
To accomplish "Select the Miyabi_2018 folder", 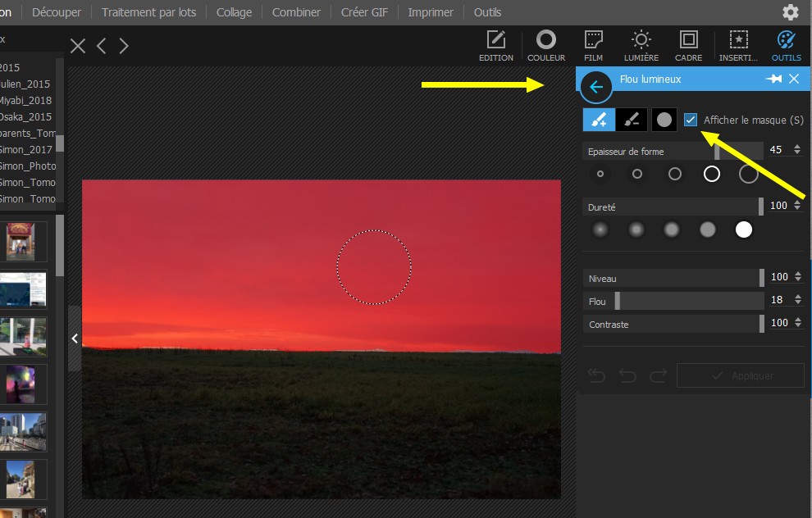I will pyautogui.click(x=27, y=100).
